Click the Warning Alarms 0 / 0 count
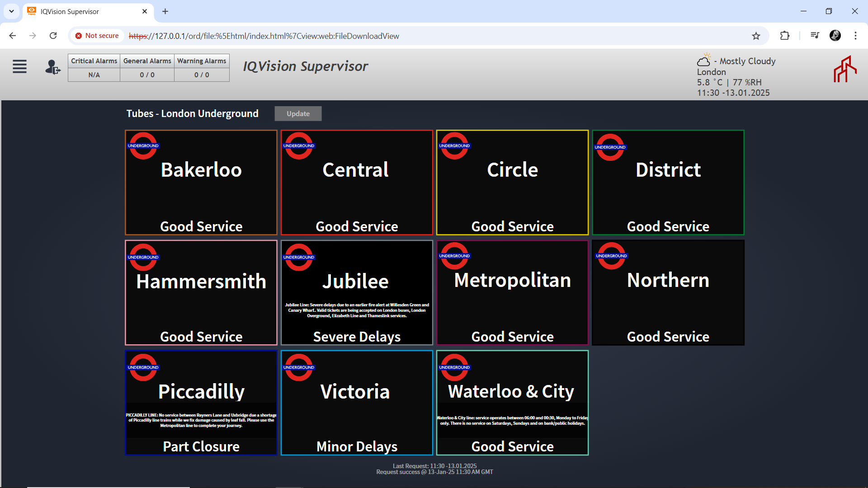868x488 pixels. pos(202,75)
